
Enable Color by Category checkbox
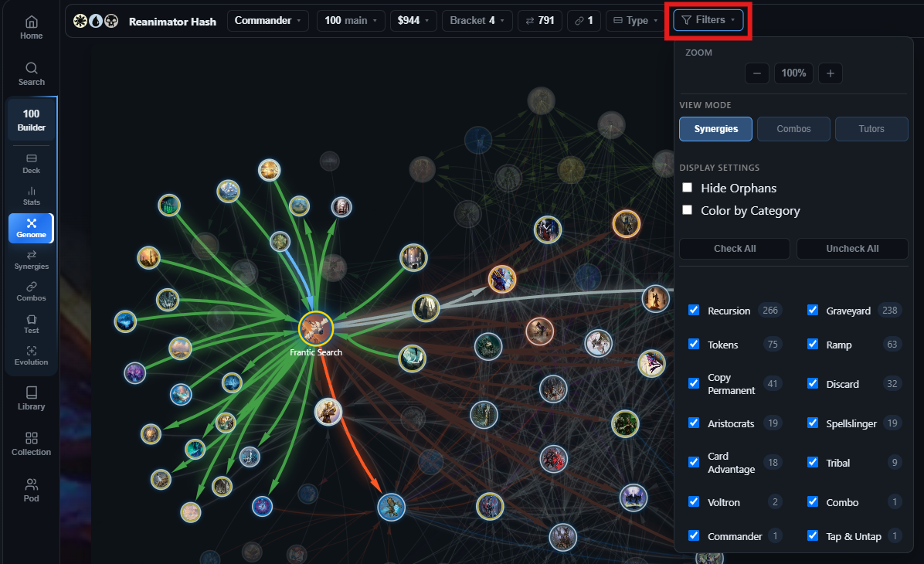[x=687, y=210]
